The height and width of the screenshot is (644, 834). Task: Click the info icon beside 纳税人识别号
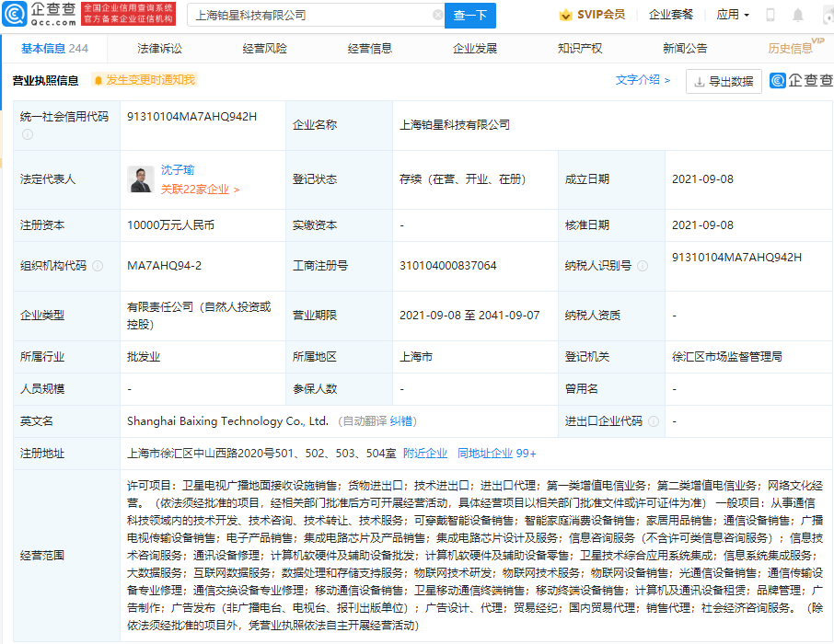click(x=643, y=266)
